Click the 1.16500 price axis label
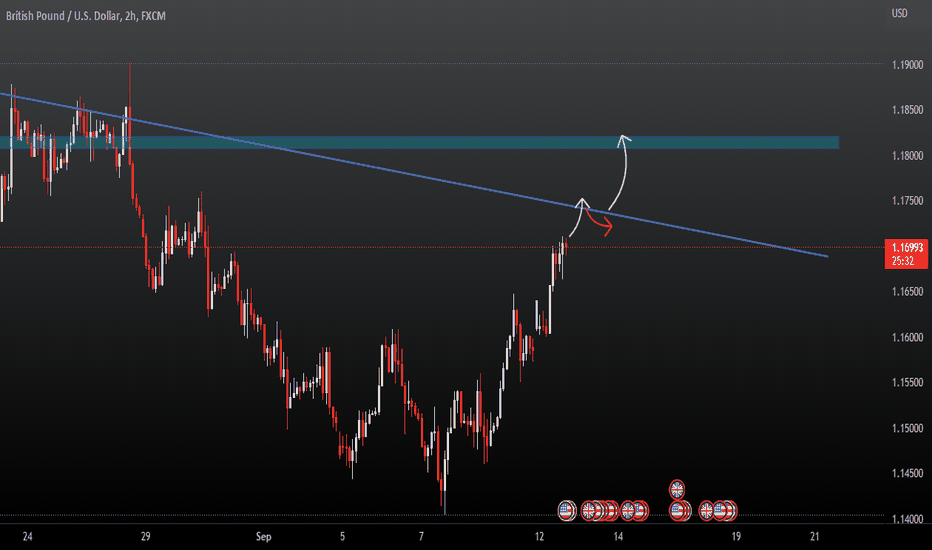The image size is (932, 550). [x=908, y=292]
